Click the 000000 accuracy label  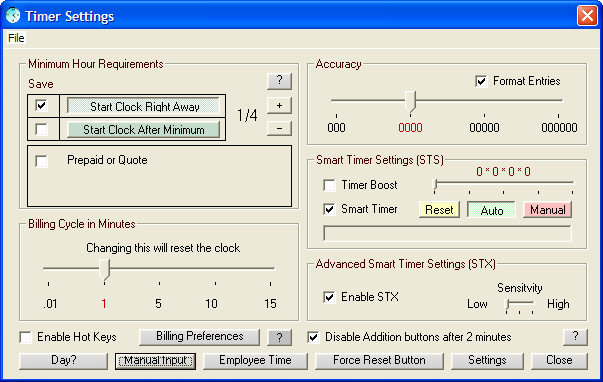pos(559,128)
